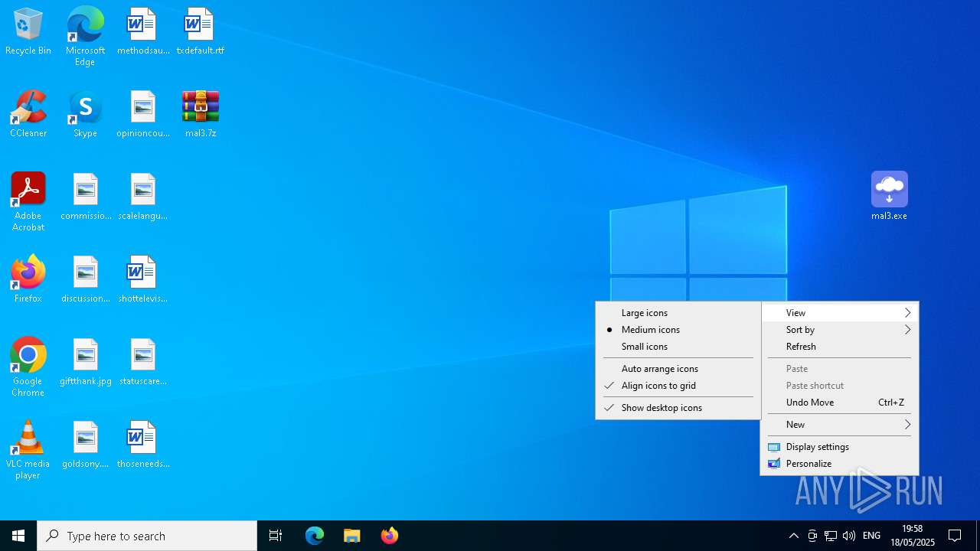The width and height of the screenshot is (980, 551).
Task: Select the mal3.7z archive icon
Action: 200,115
